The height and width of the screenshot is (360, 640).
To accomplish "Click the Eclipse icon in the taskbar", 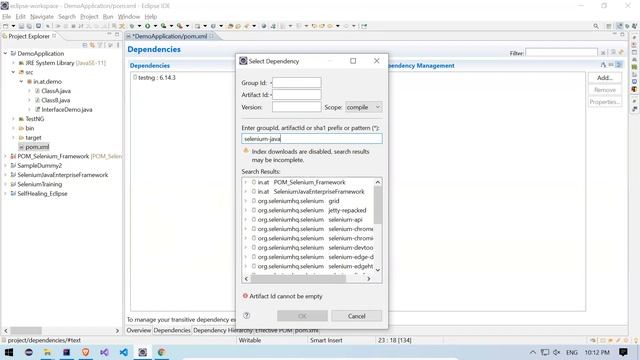I will [x=142, y=352].
